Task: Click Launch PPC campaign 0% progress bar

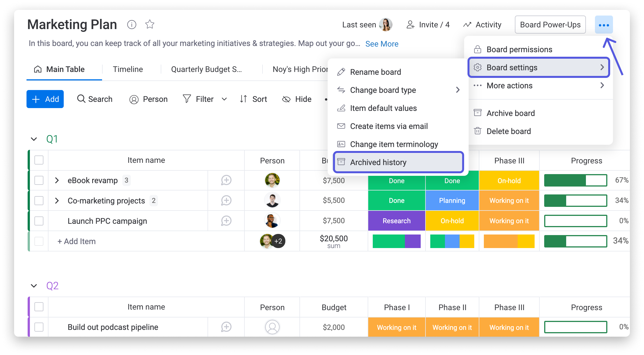Action: (575, 221)
